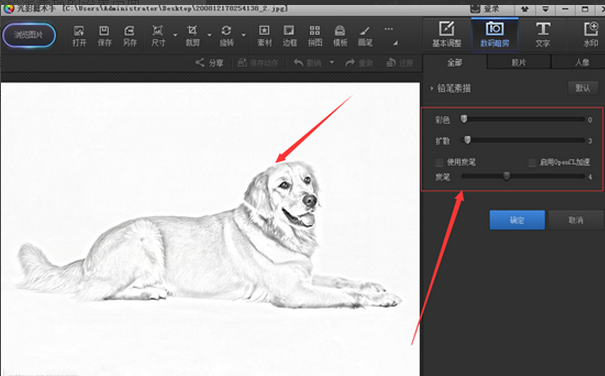Viewport: 605px width, 376px height.
Task: Restore original with the 还原 button
Action: click(x=400, y=63)
